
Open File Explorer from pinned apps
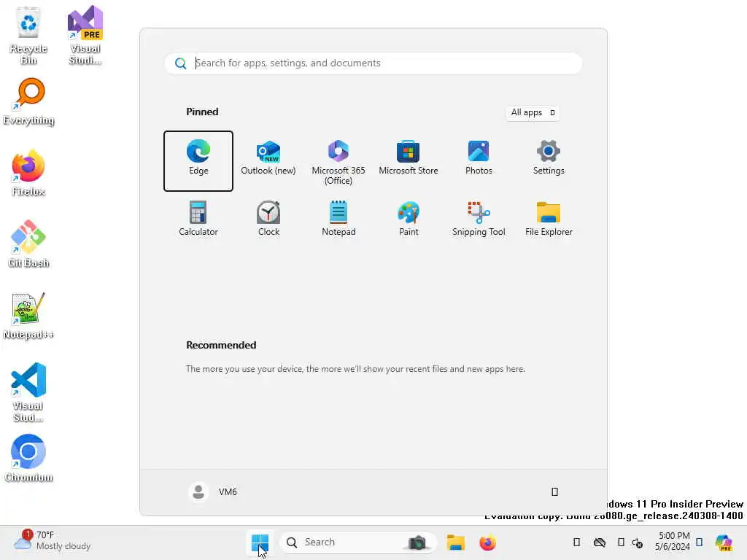(x=549, y=219)
